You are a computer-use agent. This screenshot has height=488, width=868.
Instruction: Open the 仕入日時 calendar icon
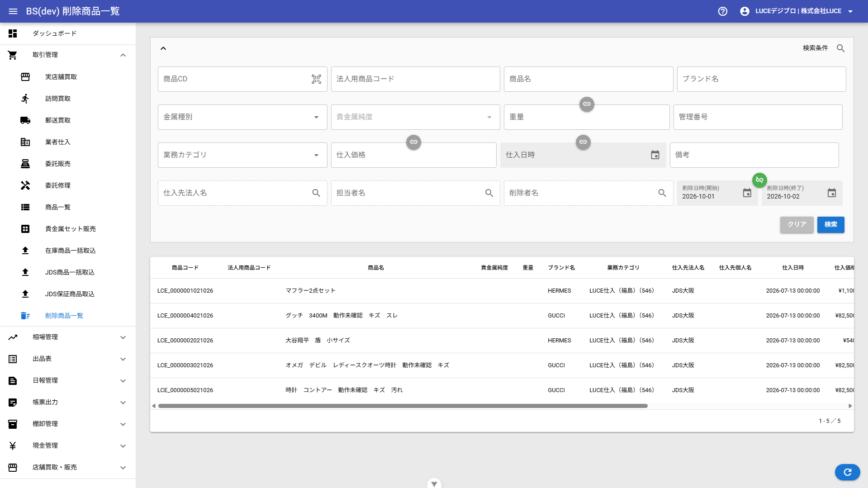(655, 155)
